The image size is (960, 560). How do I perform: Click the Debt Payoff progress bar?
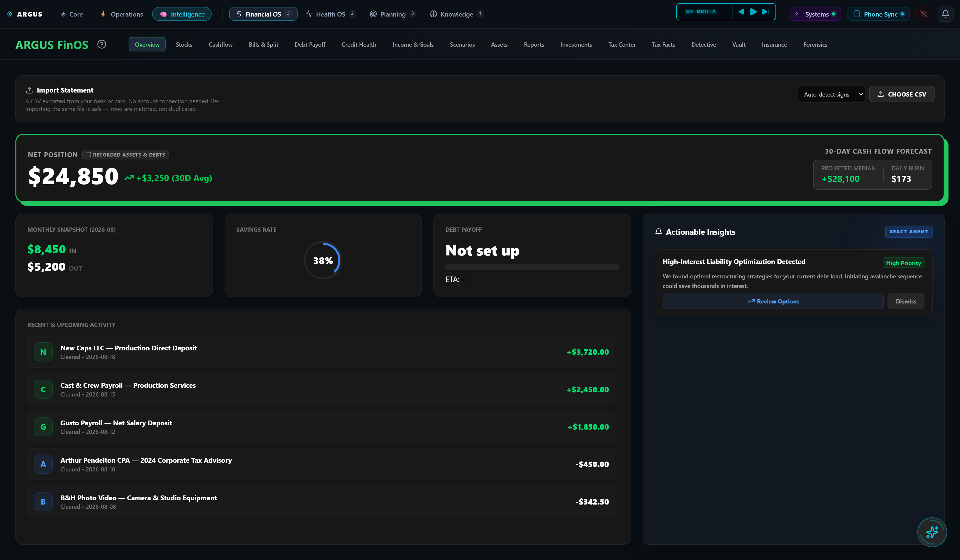pos(532,267)
